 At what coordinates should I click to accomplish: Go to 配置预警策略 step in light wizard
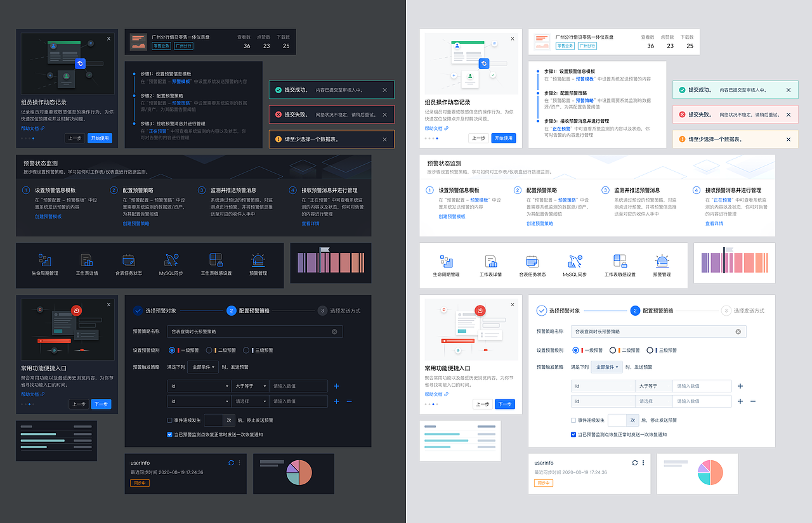(x=652, y=311)
